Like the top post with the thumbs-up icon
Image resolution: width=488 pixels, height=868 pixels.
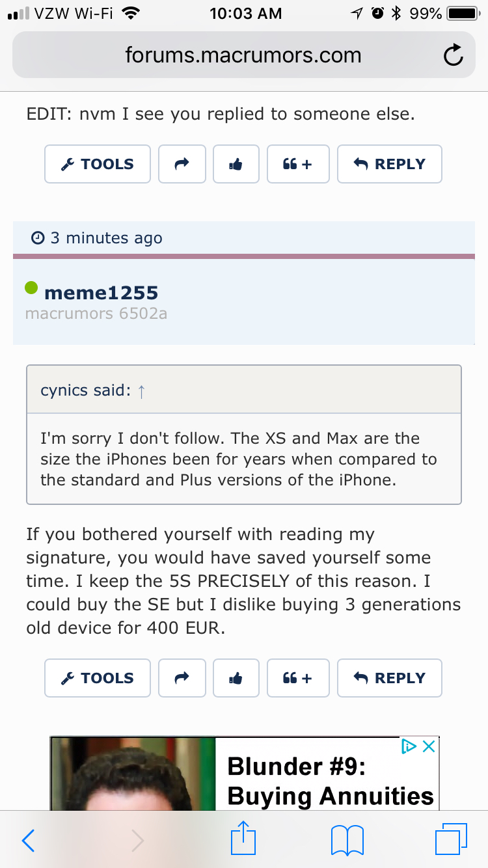pyautogui.click(x=236, y=164)
